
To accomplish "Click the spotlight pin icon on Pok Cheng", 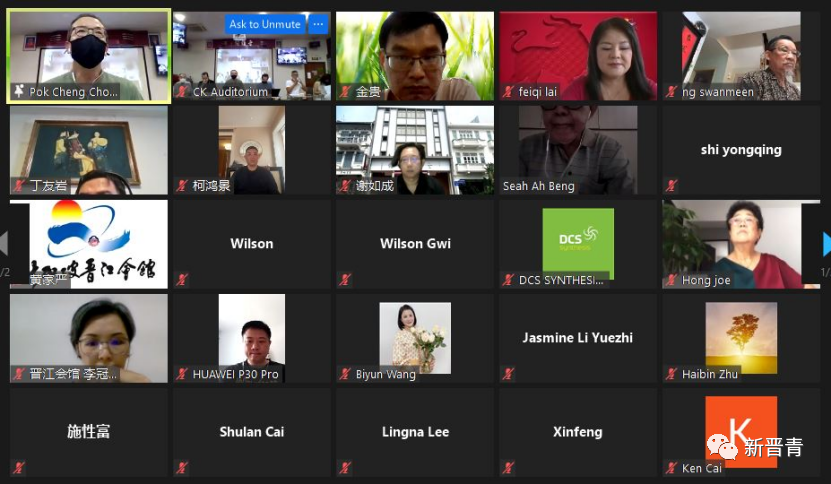I will click(19, 91).
